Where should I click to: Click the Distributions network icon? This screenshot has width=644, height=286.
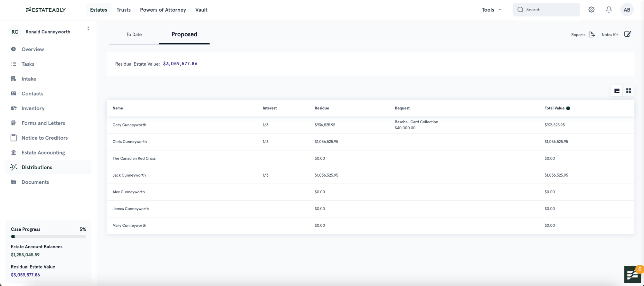pyautogui.click(x=14, y=167)
